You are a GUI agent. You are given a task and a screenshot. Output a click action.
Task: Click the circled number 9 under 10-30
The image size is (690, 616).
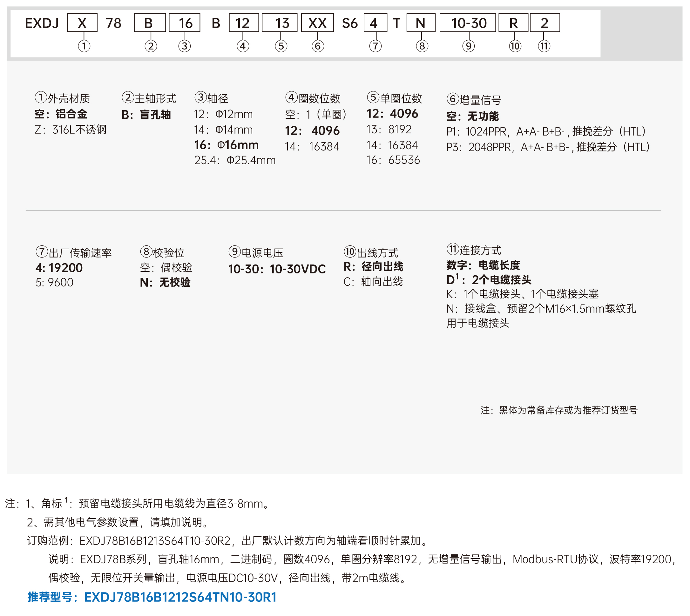[469, 46]
